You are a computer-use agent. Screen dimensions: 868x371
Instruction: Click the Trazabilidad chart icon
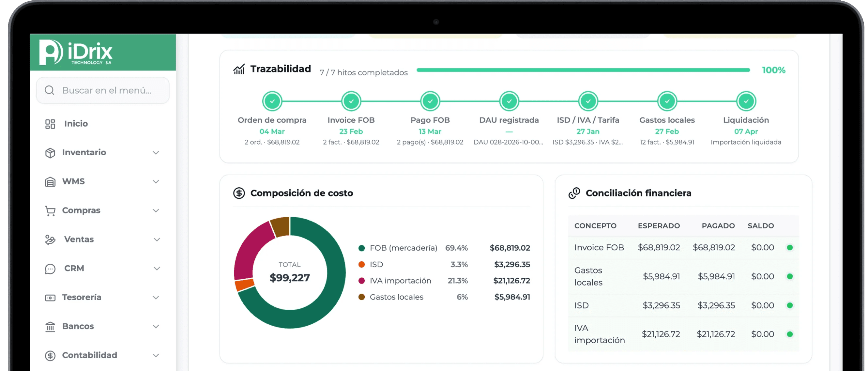click(239, 70)
